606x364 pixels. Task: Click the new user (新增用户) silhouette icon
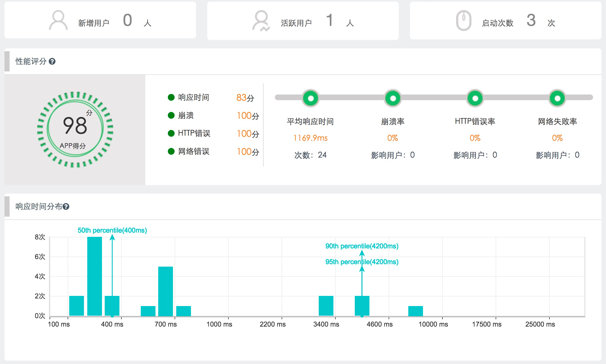[x=58, y=20]
